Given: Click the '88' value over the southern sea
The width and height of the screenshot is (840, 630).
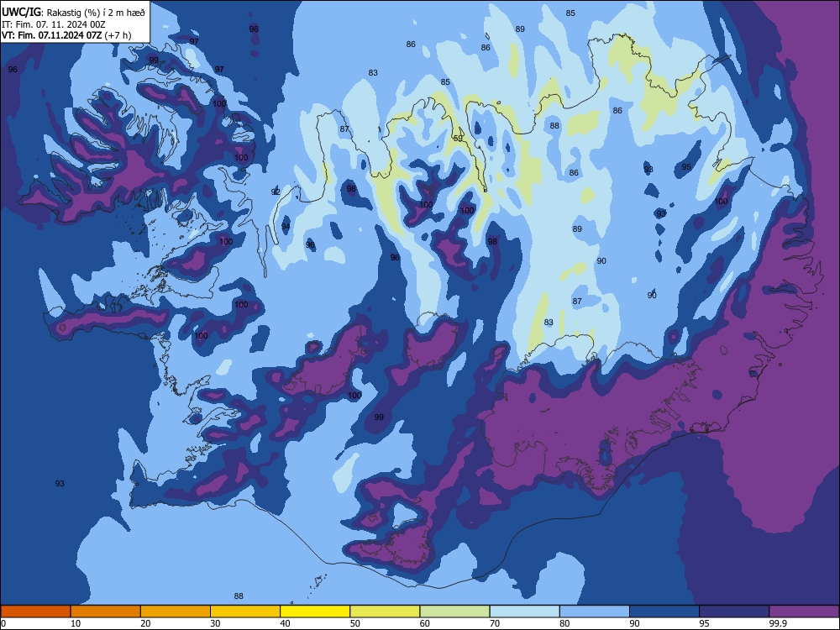Looking at the screenshot, I should click(x=239, y=596).
